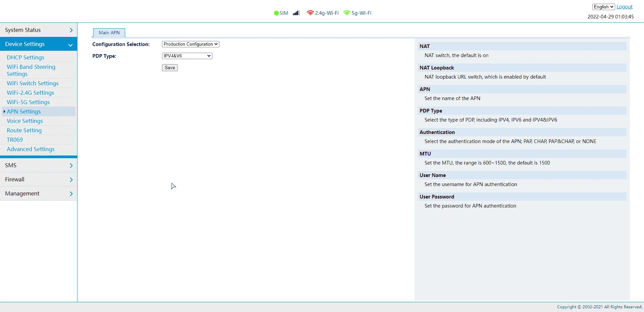Click the green SIM status indicator
This screenshot has height=312, width=644.
pos(276,13)
